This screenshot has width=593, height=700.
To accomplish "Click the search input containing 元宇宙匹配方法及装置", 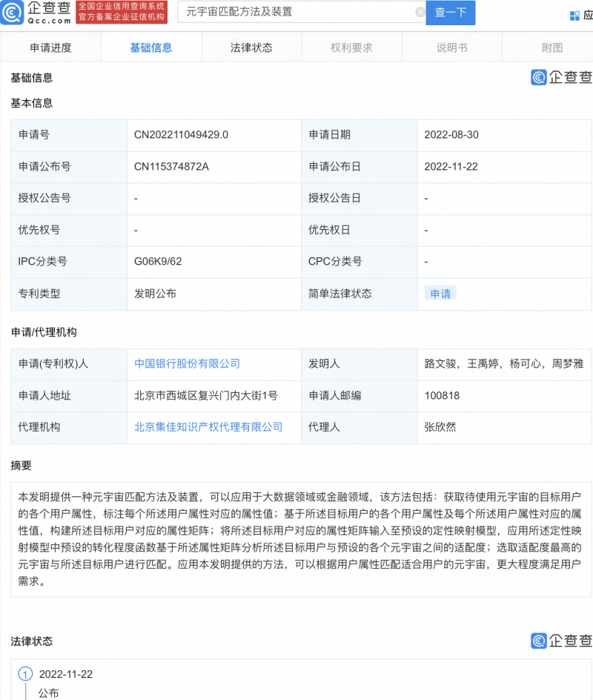I will coord(296,13).
